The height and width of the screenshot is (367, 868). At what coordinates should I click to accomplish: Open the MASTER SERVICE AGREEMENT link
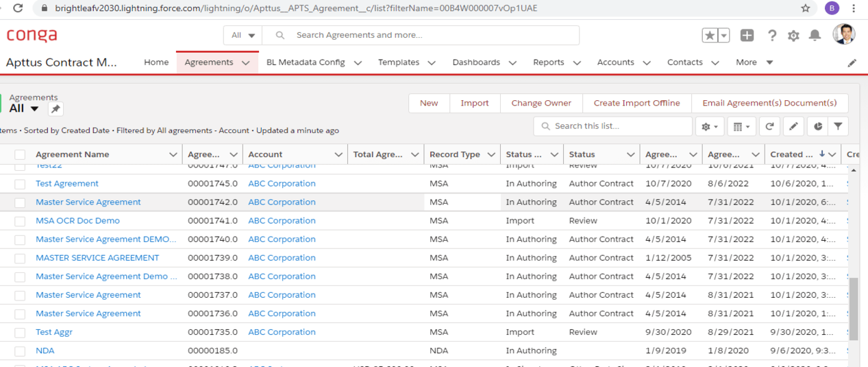click(x=97, y=258)
